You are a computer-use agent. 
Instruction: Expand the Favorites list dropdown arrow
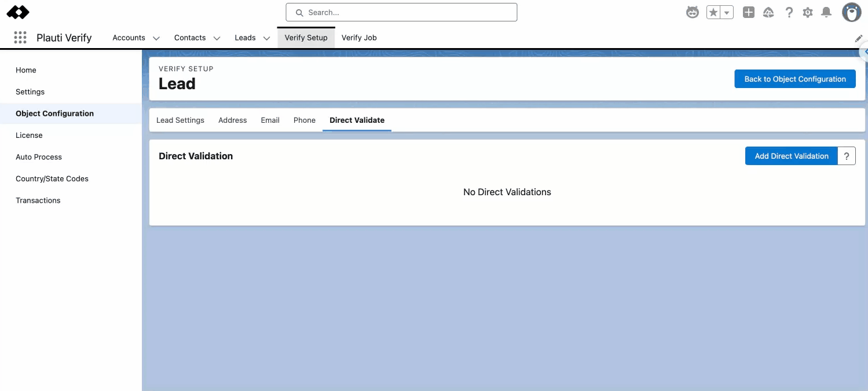727,12
